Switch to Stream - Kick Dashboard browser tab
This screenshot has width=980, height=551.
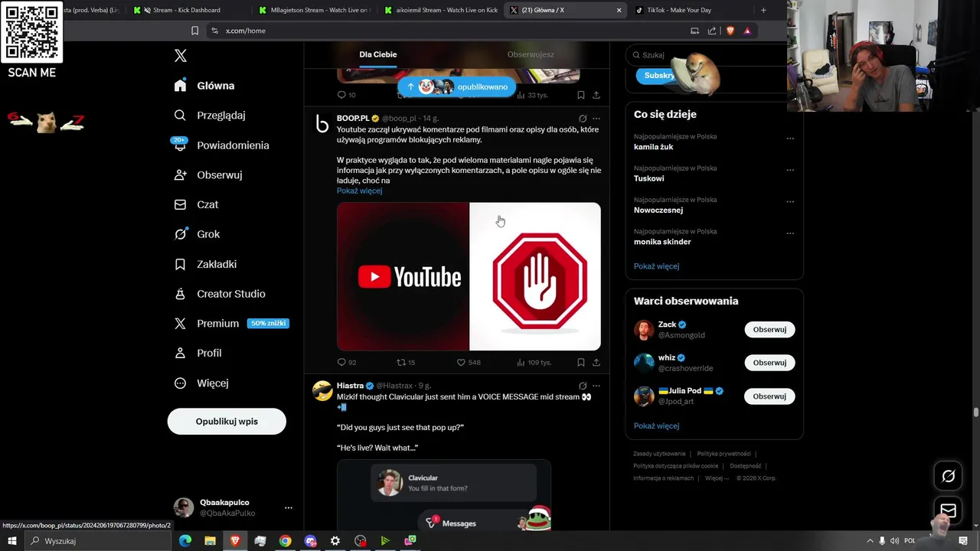point(186,10)
